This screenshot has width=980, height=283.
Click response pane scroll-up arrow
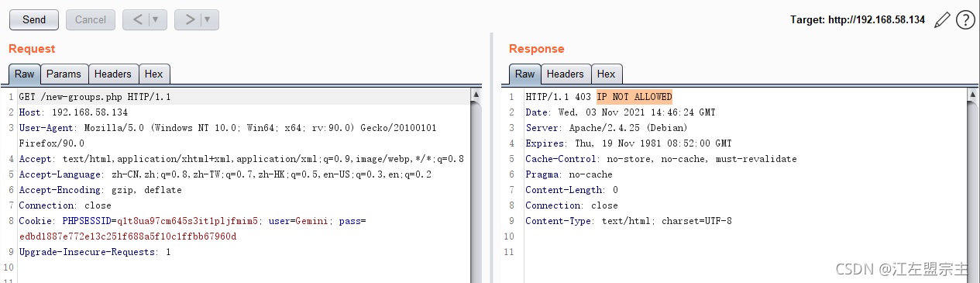pos(972,95)
